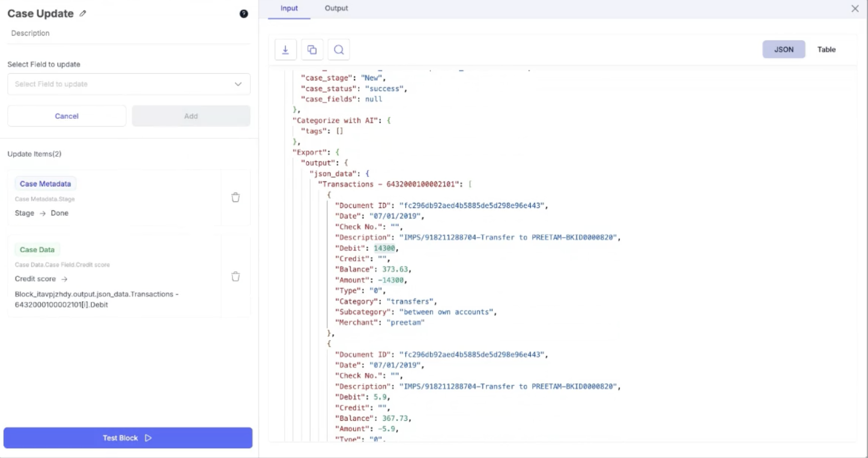Screen dimensions: 868x458
Task: Click the Cancel button
Action: click(x=67, y=116)
